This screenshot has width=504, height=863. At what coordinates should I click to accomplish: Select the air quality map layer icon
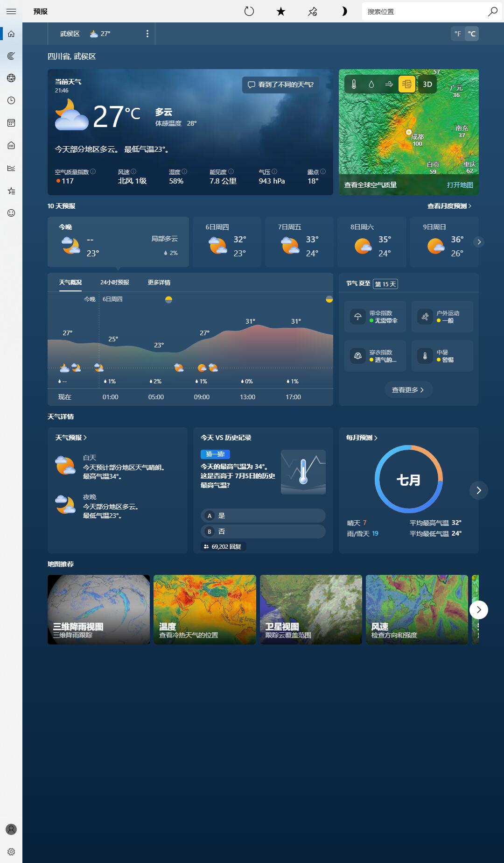(407, 84)
